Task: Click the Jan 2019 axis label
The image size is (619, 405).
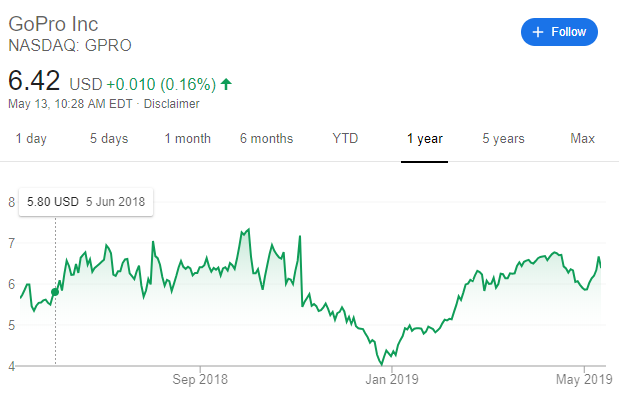Action: (x=392, y=379)
